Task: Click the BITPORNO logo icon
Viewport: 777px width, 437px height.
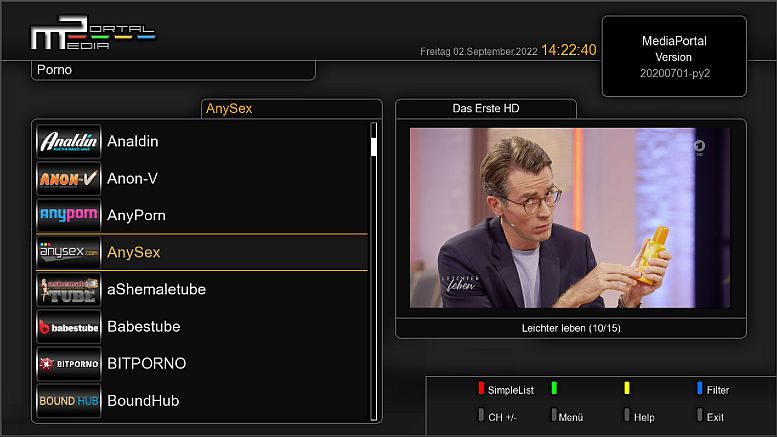Action: [69, 363]
